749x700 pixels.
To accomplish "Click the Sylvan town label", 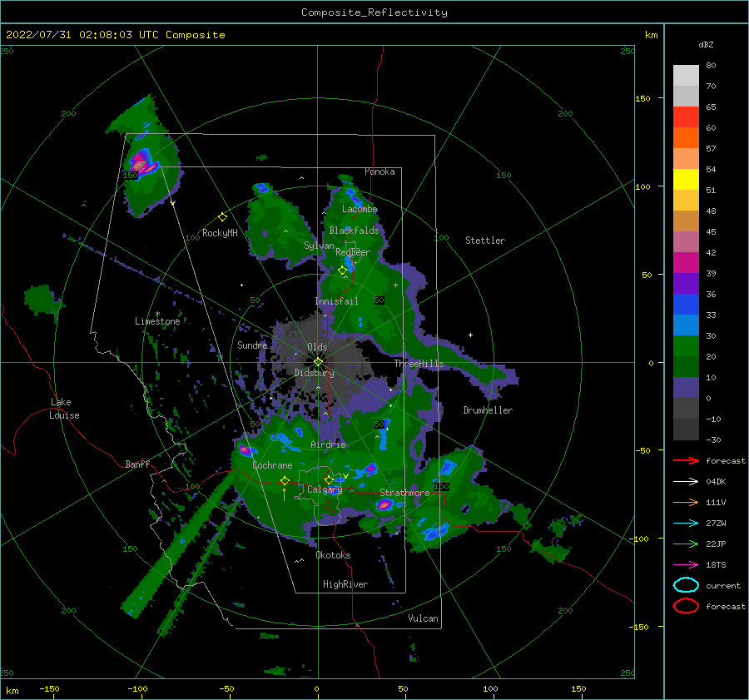I will pyautogui.click(x=319, y=246).
